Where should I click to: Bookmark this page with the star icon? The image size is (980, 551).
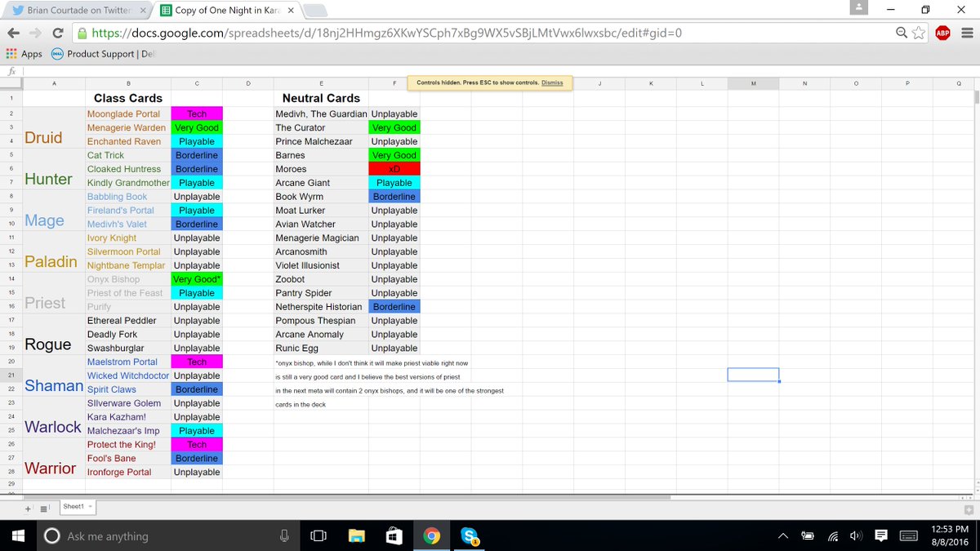(x=919, y=33)
